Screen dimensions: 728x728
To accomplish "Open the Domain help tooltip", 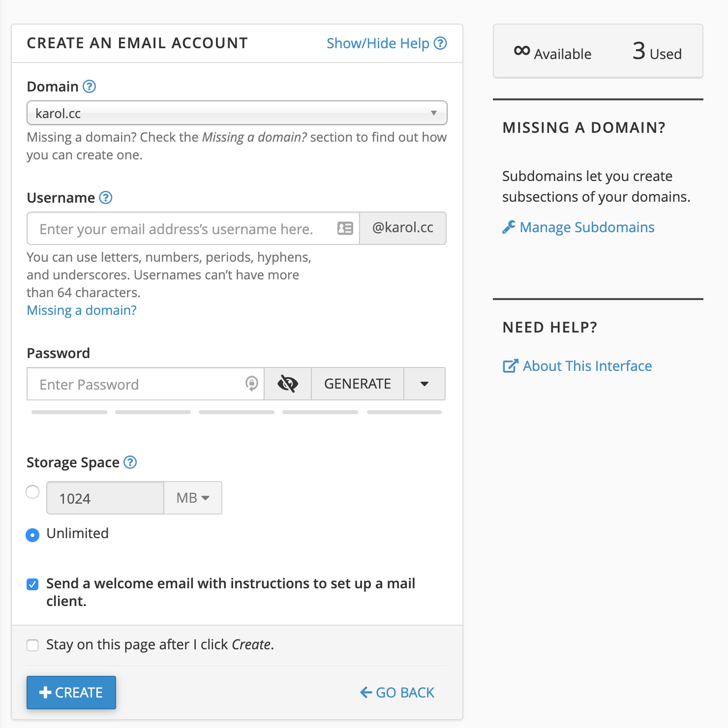I will 89,86.
